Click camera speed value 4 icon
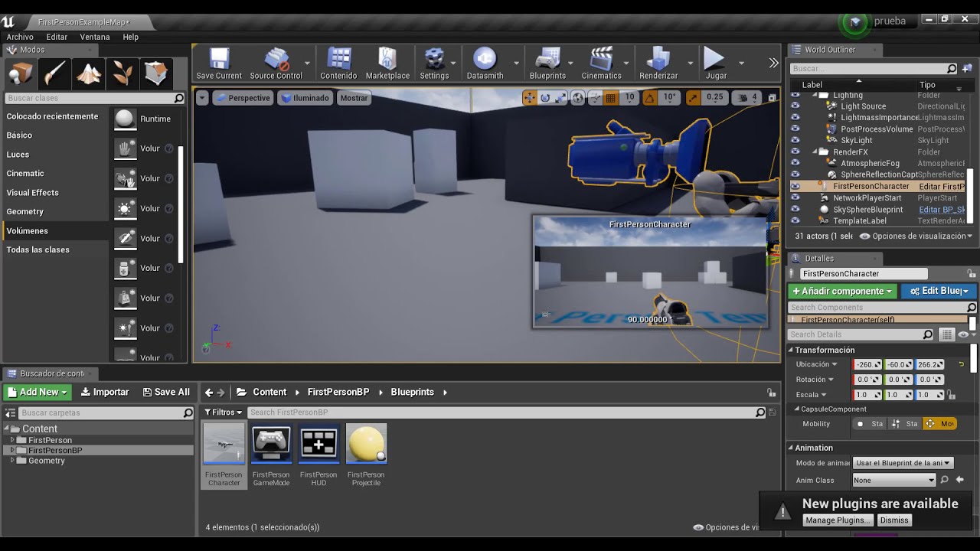 point(746,98)
